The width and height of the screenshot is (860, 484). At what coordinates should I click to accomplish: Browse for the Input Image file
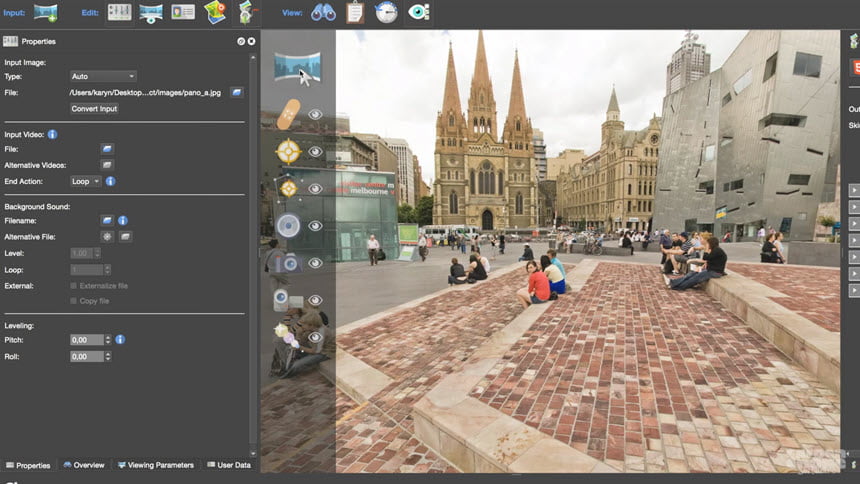coord(236,92)
